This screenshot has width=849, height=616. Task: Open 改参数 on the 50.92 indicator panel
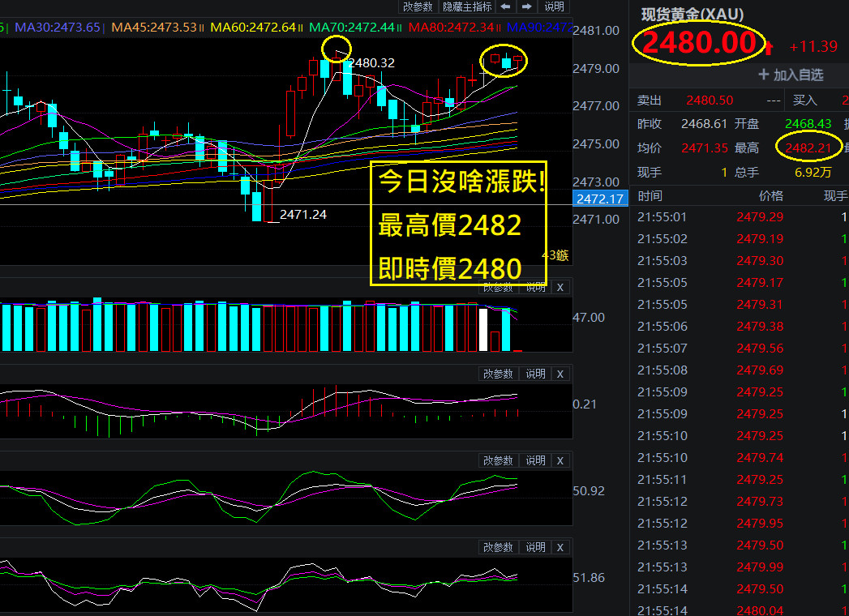[498, 460]
